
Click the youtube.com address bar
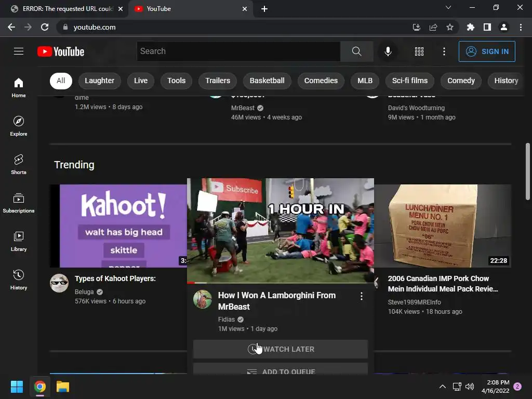[x=234, y=27]
